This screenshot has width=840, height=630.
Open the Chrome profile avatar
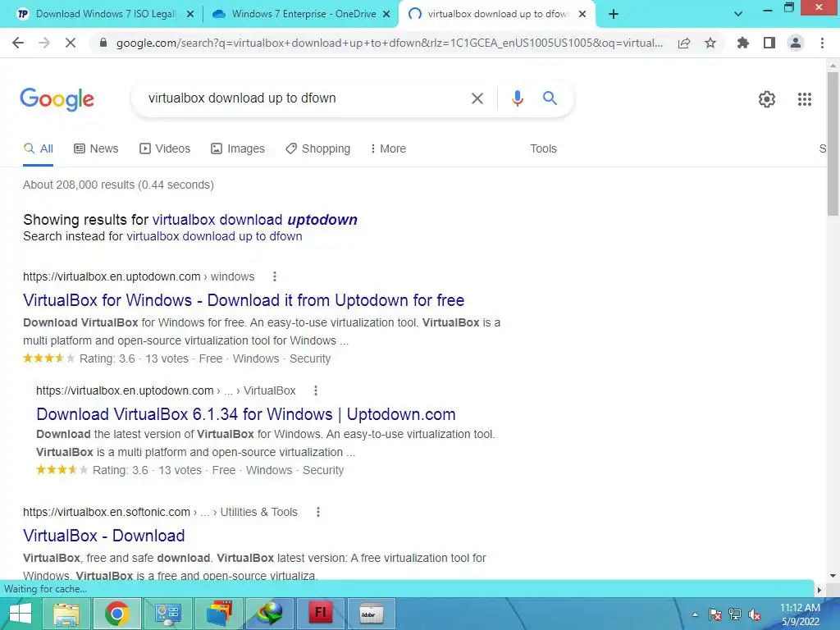796,43
